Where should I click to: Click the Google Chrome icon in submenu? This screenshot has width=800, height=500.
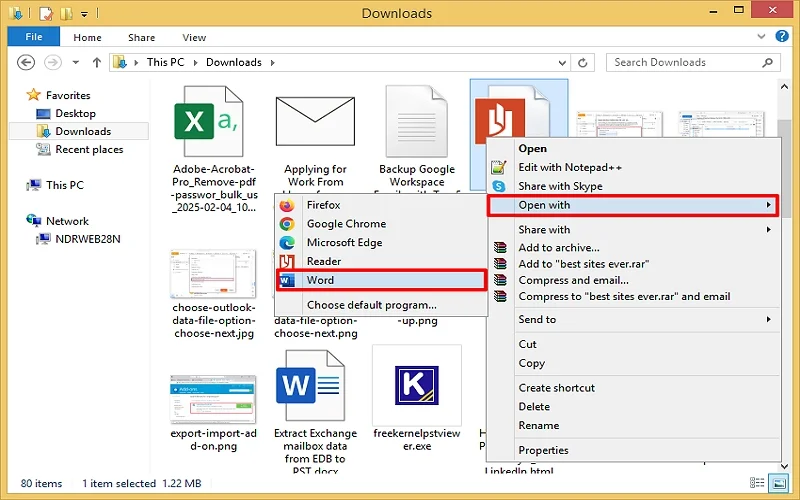coord(287,224)
